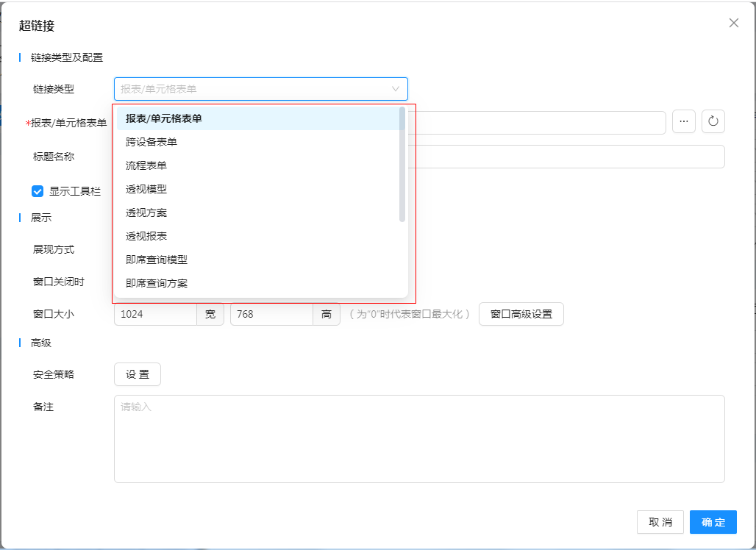Viewport: 756px width, 550px height.
Task: Choose 透视方案 from the list
Action: coord(146,213)
